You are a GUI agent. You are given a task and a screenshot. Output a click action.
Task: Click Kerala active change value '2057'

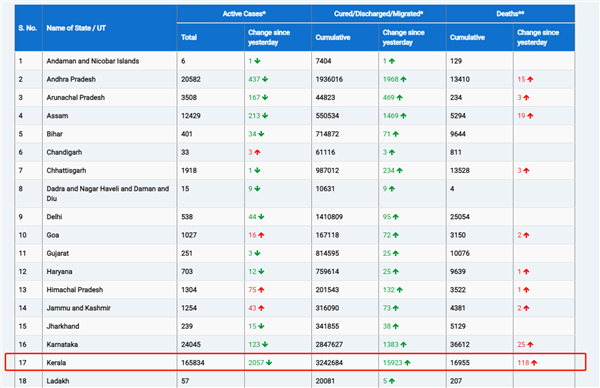(x=256, y=363)
